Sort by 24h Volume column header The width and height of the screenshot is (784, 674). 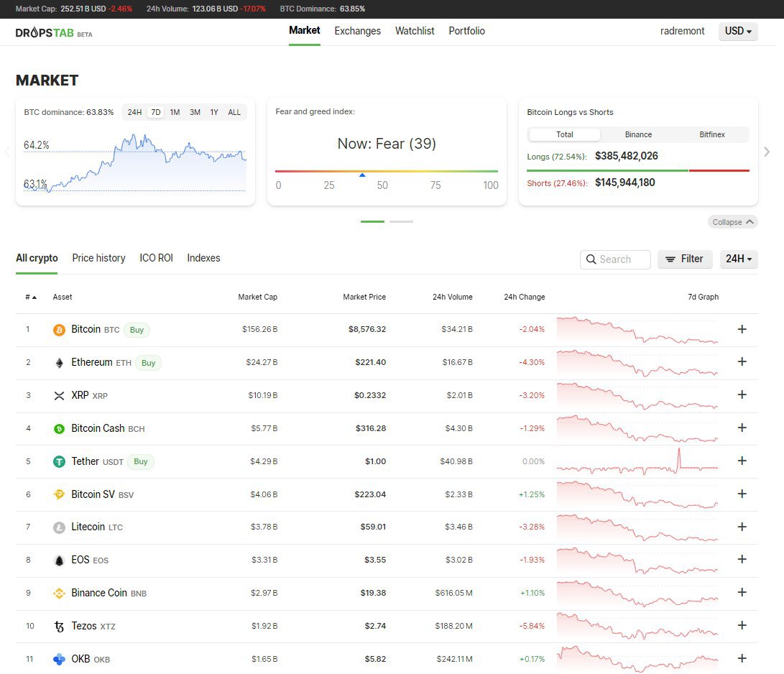(452, 297)
